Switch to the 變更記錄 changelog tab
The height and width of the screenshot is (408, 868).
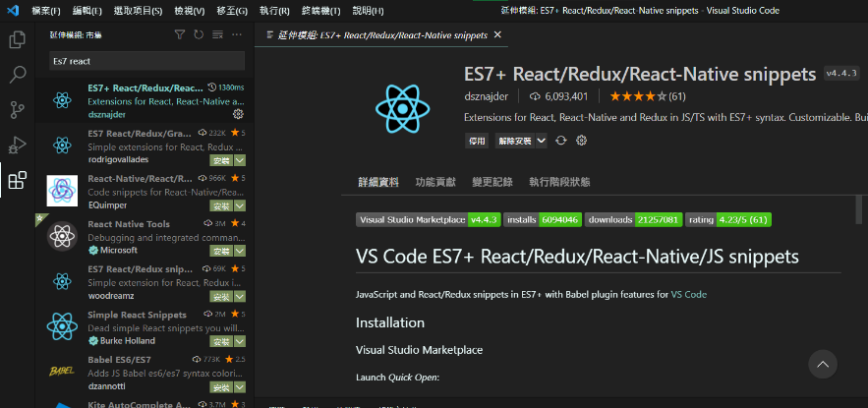point(492,182)
